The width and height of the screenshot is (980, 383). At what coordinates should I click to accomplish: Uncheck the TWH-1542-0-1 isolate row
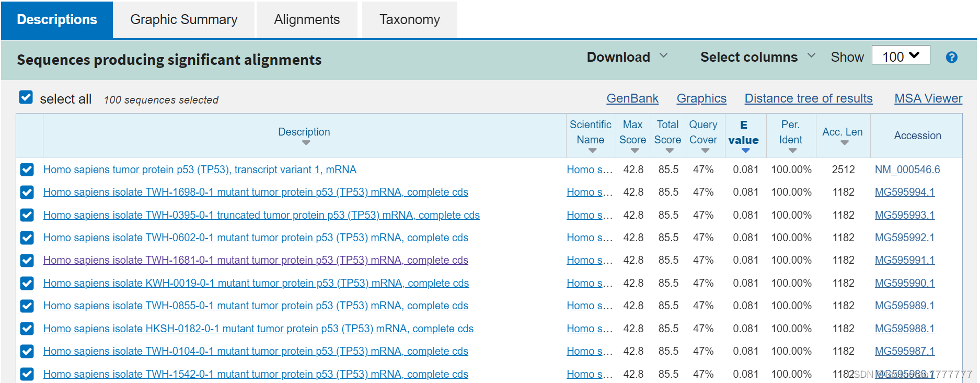27,374
